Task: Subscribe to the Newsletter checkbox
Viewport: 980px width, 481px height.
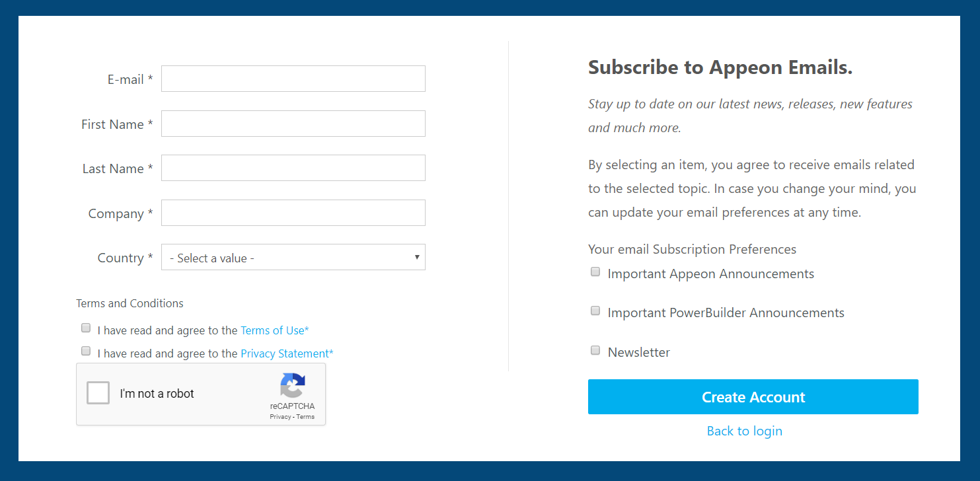Action: pos(595,351)
